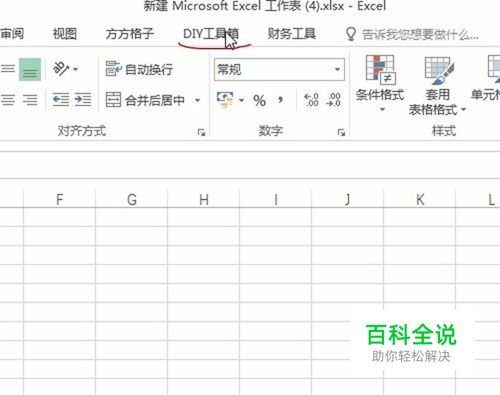The image size is (500, 395).
Task: Toggle right horizontal alignment
Action: (30, 100)
